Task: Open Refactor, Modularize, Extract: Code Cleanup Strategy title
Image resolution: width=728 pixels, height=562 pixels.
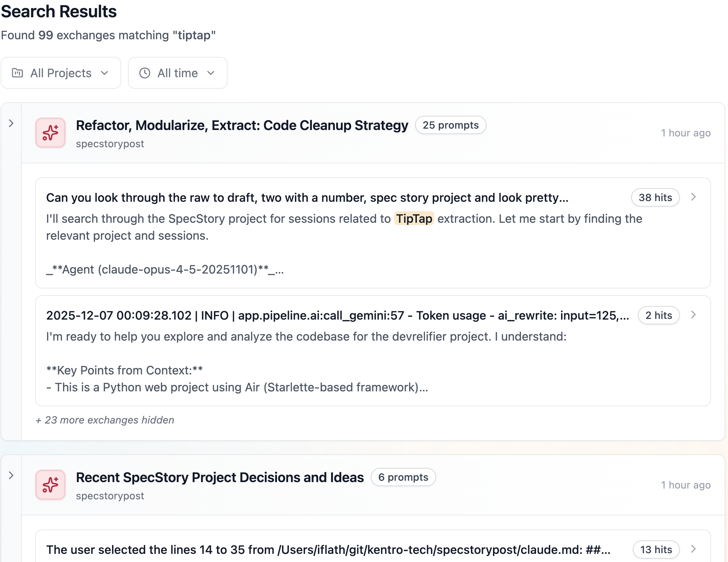Action: 242,125
